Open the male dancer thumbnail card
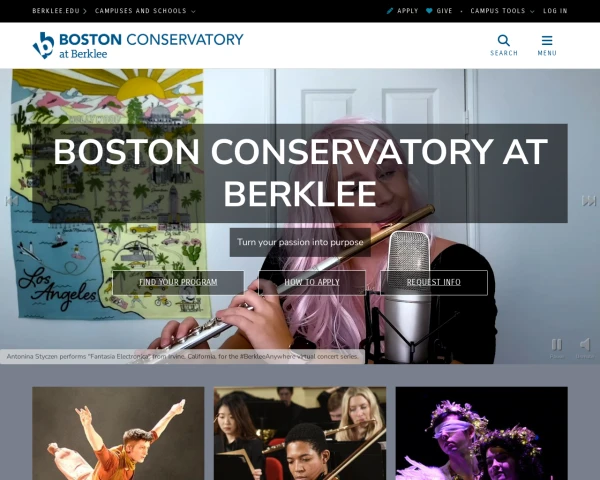The height and width of the screenshot is (480, 600). click(x=118, y=433)
